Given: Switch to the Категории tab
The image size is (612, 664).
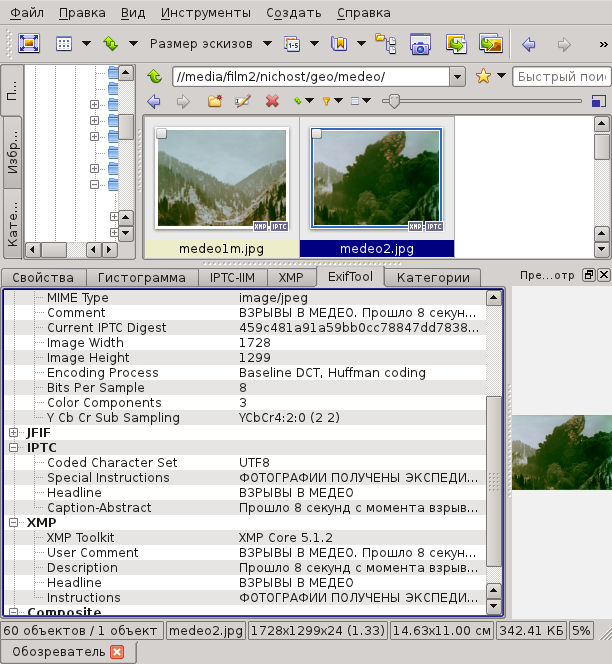Looking at the screenshot, I should click(x=433, y=278).
